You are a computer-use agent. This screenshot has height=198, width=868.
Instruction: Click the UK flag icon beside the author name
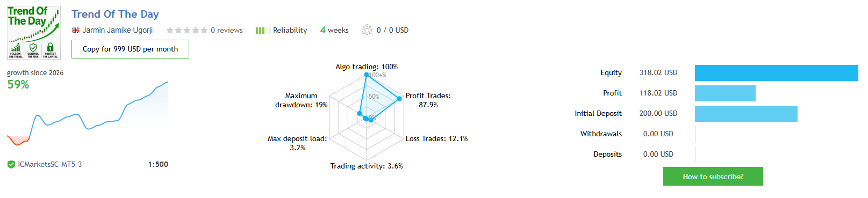coord(76,31)
